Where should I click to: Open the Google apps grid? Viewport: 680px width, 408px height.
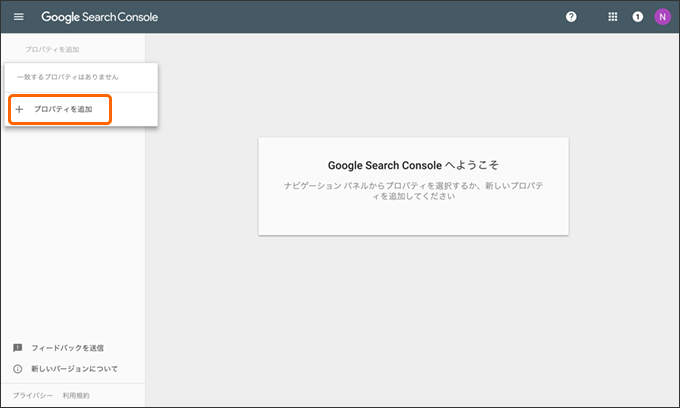pyautogui.click(x=612, y=17)
